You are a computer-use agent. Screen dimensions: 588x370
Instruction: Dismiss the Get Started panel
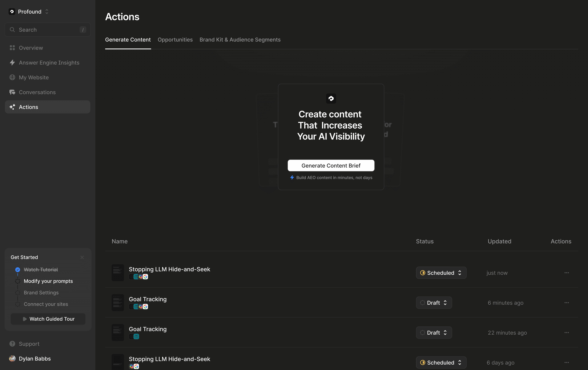pyautogui.click(x=82, y=257)
